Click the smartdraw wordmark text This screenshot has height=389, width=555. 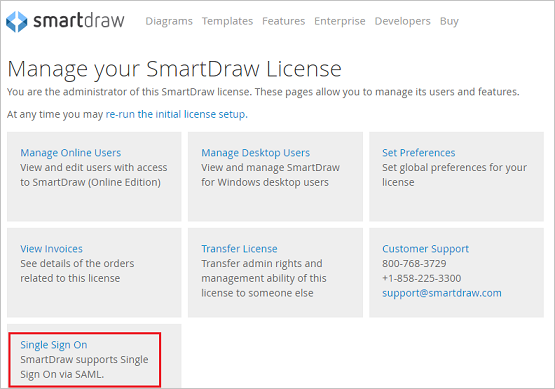[79, 21]
